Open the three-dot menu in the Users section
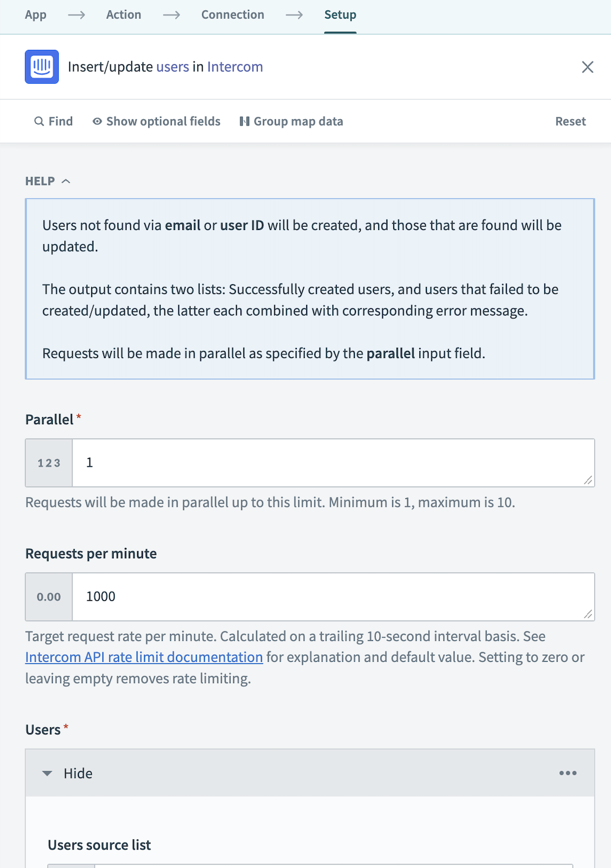 coord(567,773)
